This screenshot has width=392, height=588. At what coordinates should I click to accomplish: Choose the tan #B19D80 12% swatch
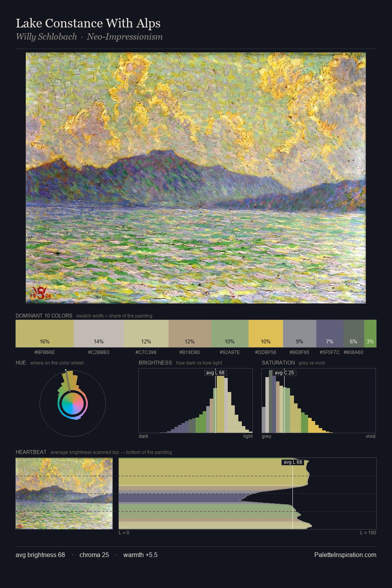[x=190, y=334]
